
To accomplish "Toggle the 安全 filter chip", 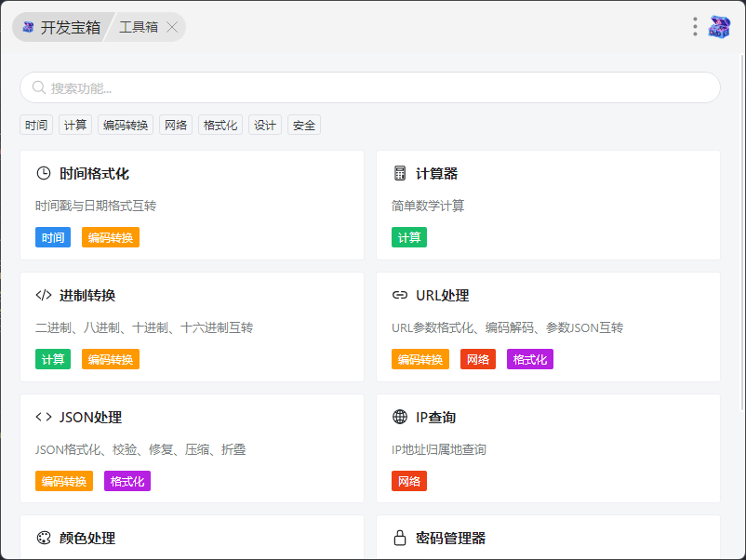I will (304, 126).
